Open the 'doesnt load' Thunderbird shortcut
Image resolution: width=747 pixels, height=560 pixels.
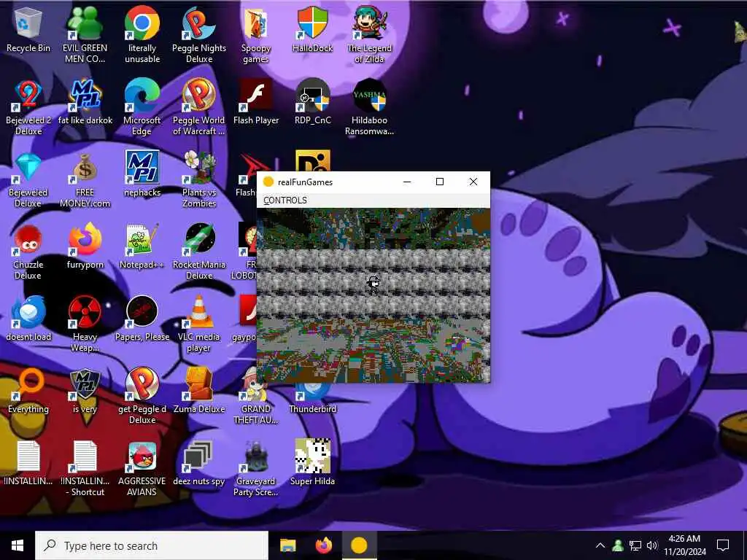28,319
